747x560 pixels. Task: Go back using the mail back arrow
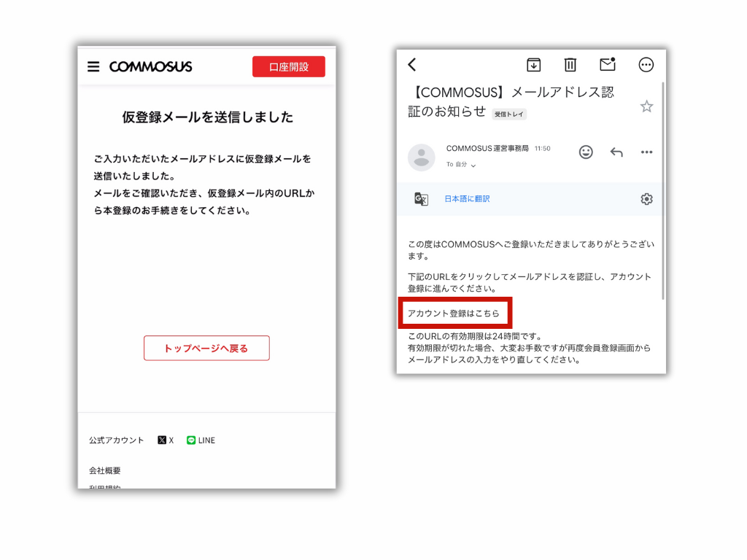tap(413, 64)
